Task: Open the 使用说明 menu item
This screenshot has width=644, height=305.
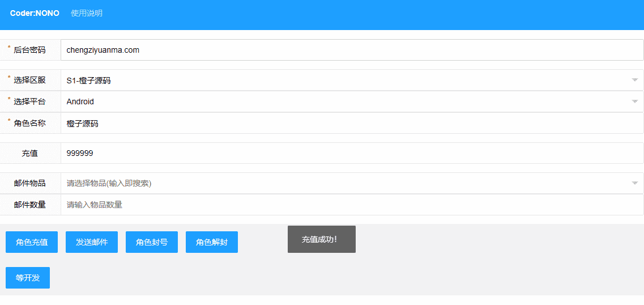Action: pos(87,13)
